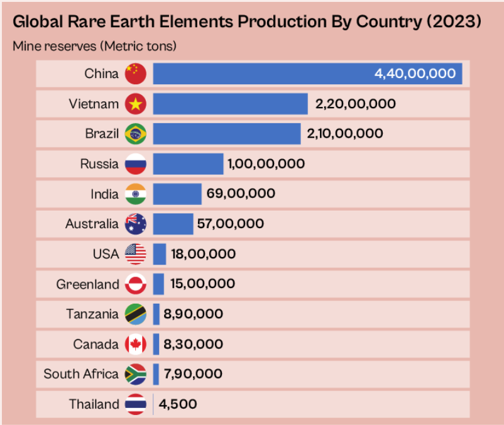Select the Russia production bar
Screen dimensions: 504x425
pyautogui.click(x=189, y=164)
